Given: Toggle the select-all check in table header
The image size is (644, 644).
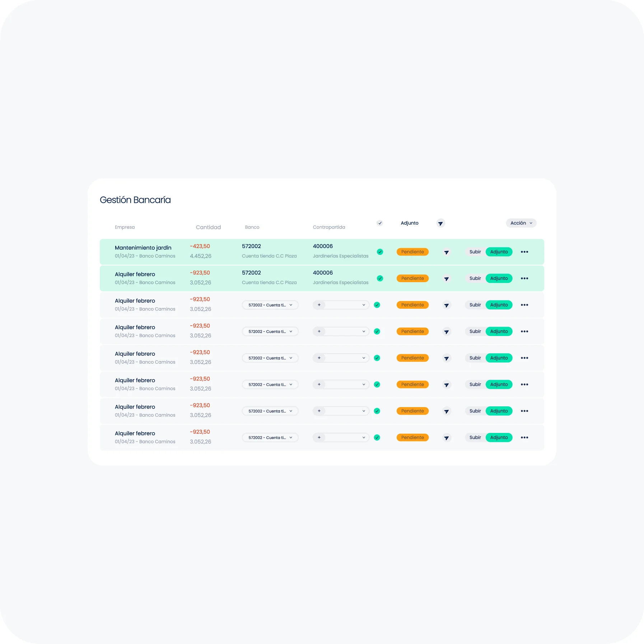Looking at the screenshot, I should [x=380, y=223].
